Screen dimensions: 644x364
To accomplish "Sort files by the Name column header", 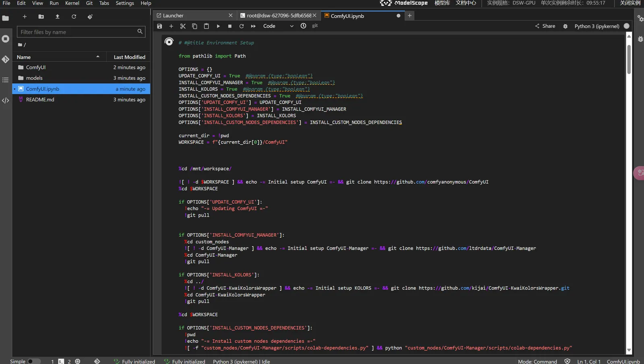I will point(24,57).
